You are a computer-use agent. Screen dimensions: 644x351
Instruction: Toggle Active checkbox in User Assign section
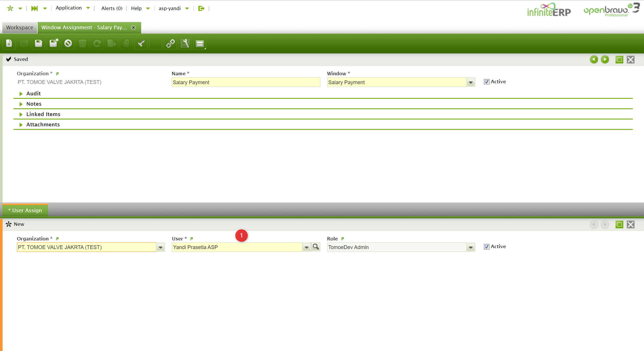[x=486, y=247]
